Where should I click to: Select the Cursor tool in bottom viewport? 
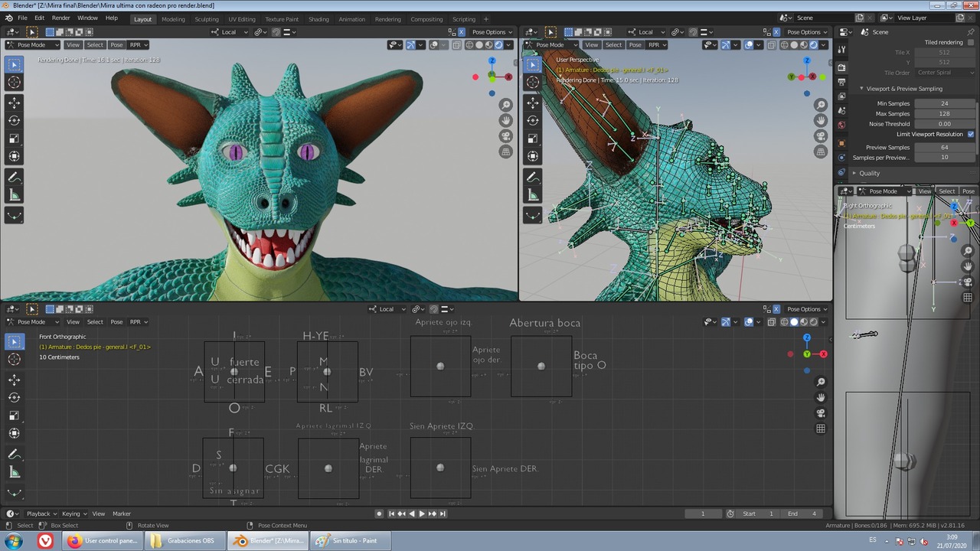14,359
